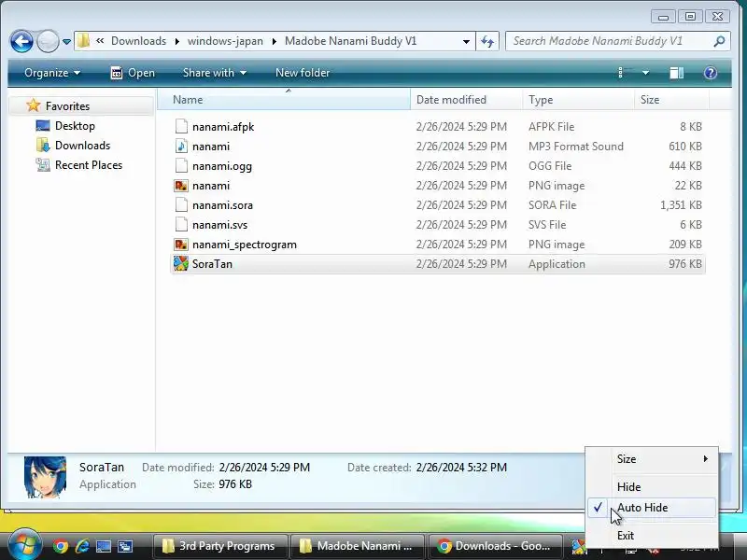The image size is (747, 560).
Task: Toggle the Auto Hide checked option
Action: coord(652,508)
